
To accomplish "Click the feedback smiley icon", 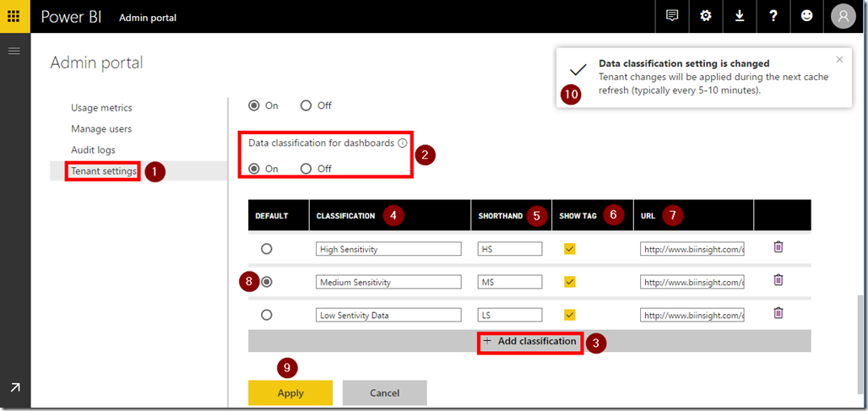I will coord(807,16).
